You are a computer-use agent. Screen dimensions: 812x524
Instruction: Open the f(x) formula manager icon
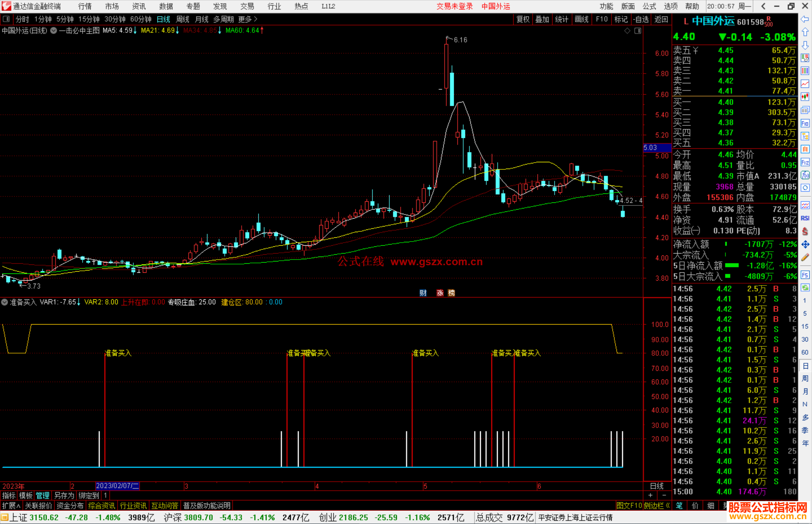point(805,175)
